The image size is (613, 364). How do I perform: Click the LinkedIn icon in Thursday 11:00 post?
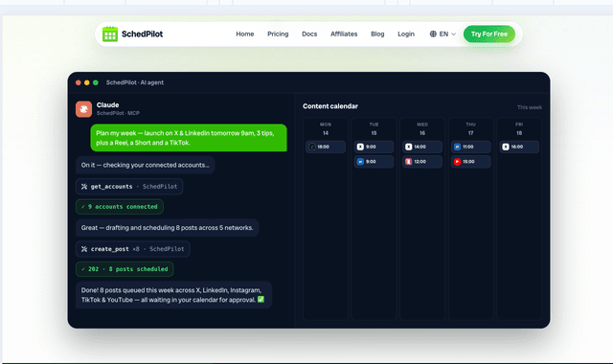tap(457, 147)
